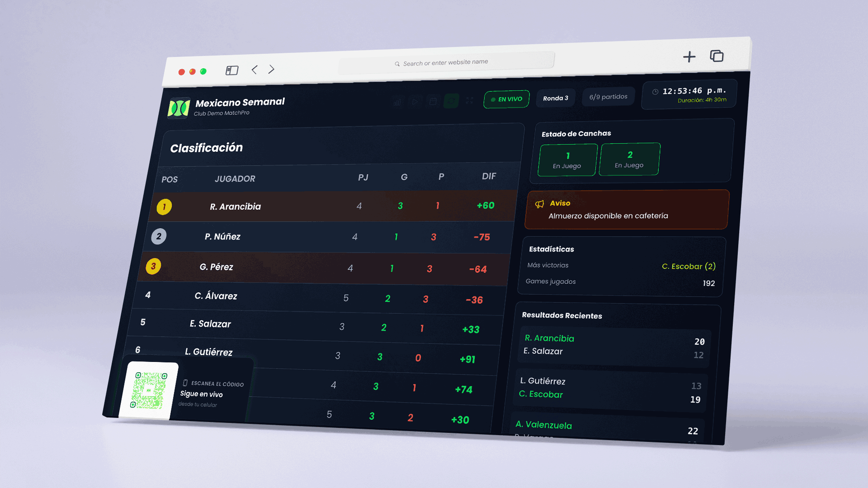Click the Mexicano Semanal logo

click(179, 108)
